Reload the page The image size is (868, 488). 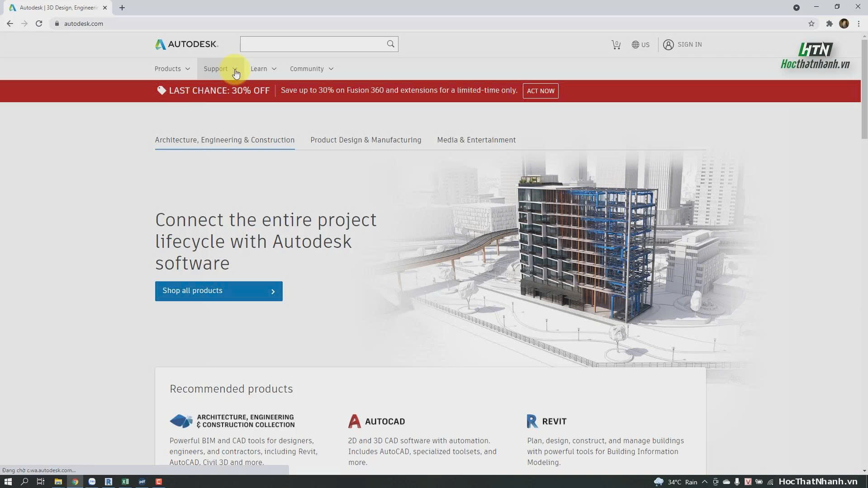point(39,24)
